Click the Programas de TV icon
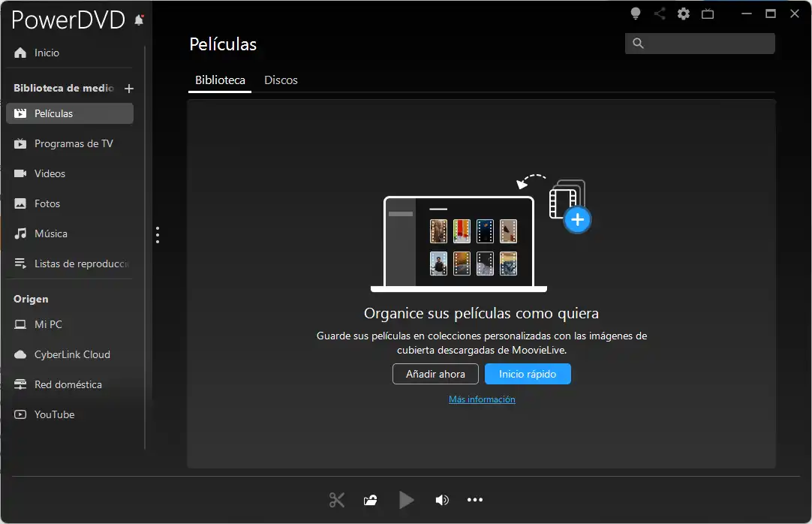Viewport: 812px width, 524px height. [20, 143]
